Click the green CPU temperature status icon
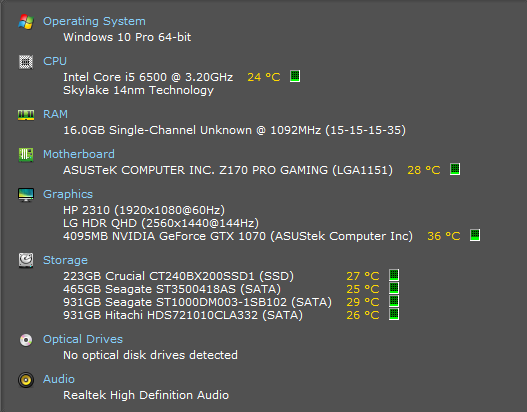 (295, 76)
